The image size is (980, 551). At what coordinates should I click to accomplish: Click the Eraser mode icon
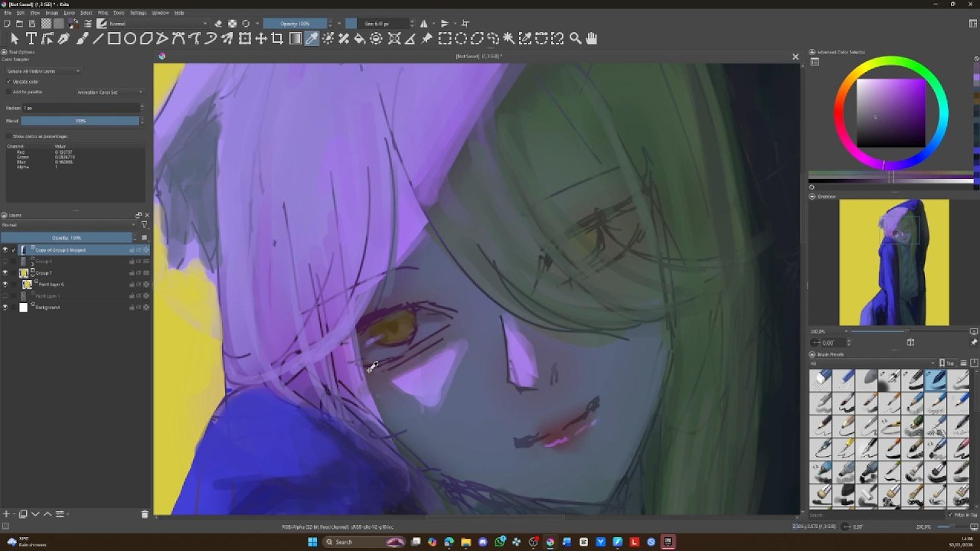[x=219, y=24]
